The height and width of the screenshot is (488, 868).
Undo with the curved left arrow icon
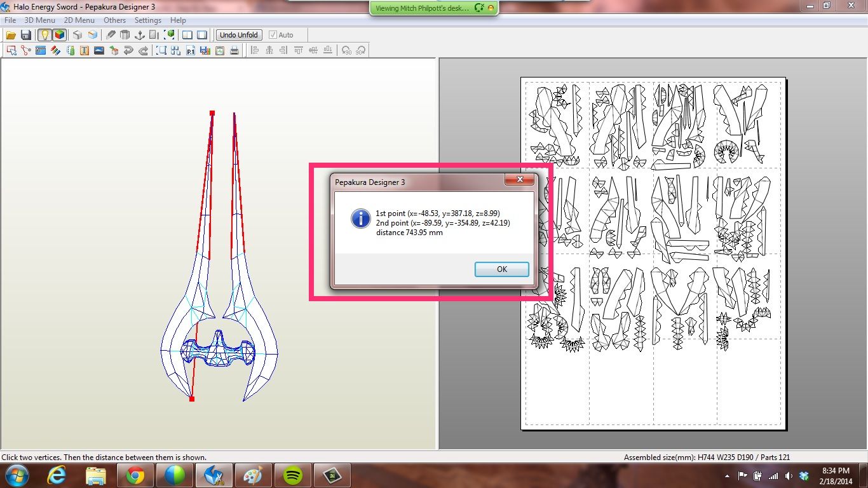pos(128,50)
